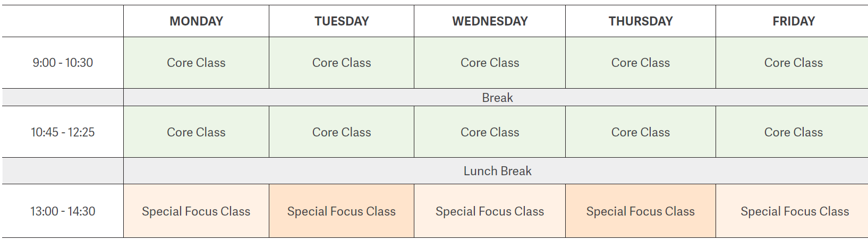The height and width of the screenshot is (240, 868).
Task: Click Tuesday's Special Focus Class cell
Action: [342, 211]
